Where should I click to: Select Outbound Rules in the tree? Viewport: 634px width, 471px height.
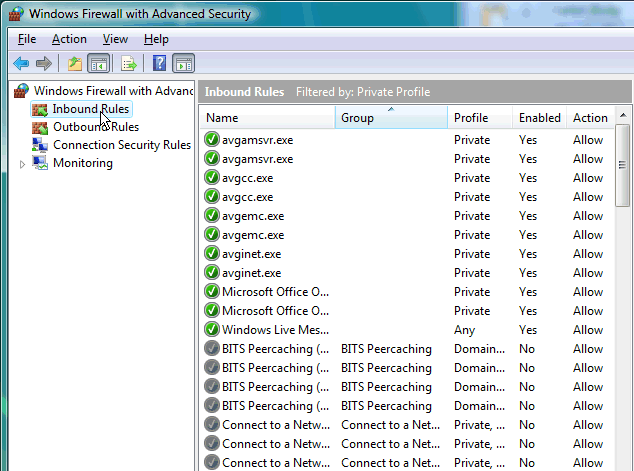pyautogui.click(x=96, y=127)
